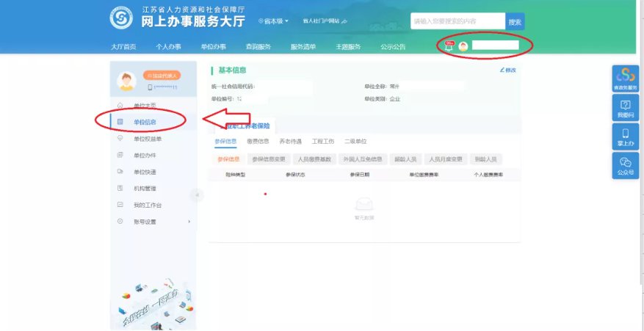Image resolution: width=644 pixels, height=331 pixels.
Task: Click the home icon beside 单位主页
Action: click(x=120, y=105)
